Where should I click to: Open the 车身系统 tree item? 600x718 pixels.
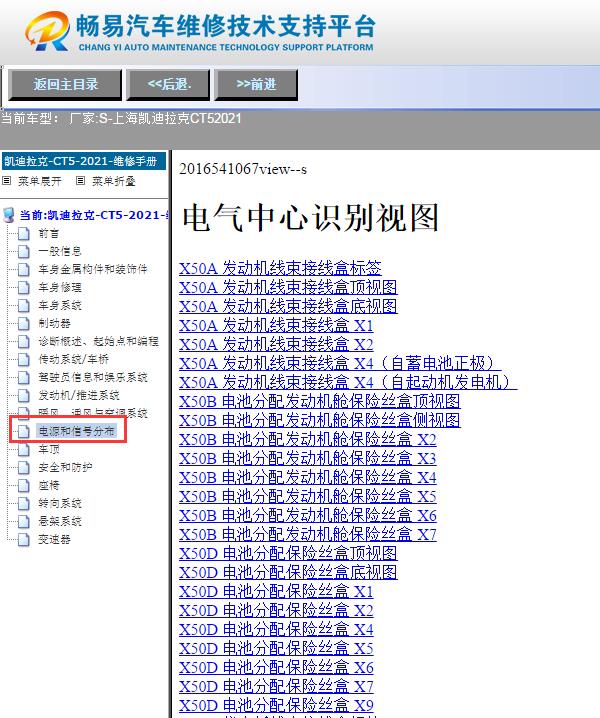click(60, 305)
